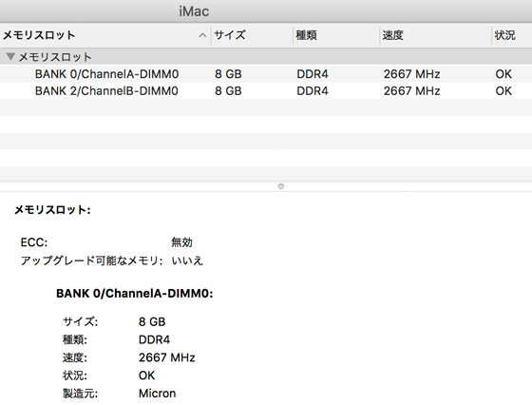The image size is (532, 405).
Task: Select the メモリスロット group row
Action: 266,57
